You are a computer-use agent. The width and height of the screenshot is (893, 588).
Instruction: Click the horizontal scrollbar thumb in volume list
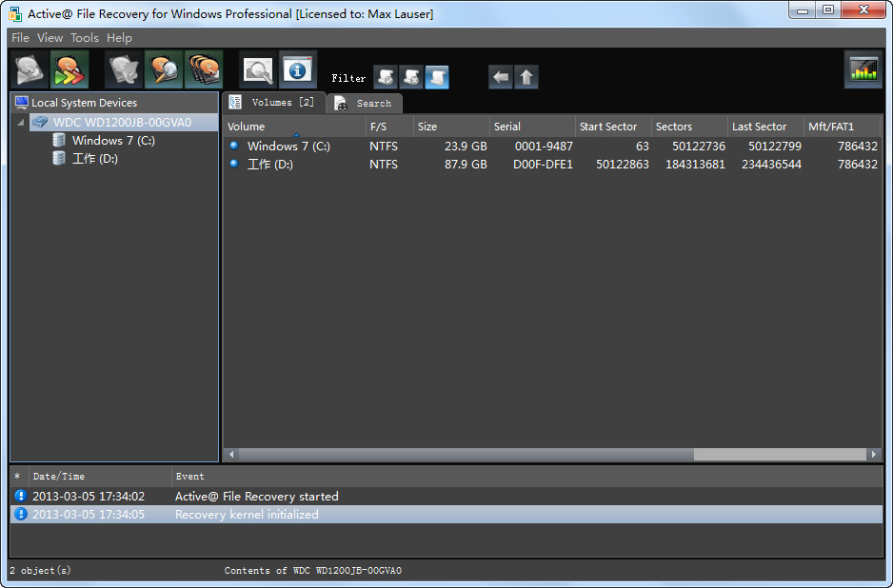point(466,454)
